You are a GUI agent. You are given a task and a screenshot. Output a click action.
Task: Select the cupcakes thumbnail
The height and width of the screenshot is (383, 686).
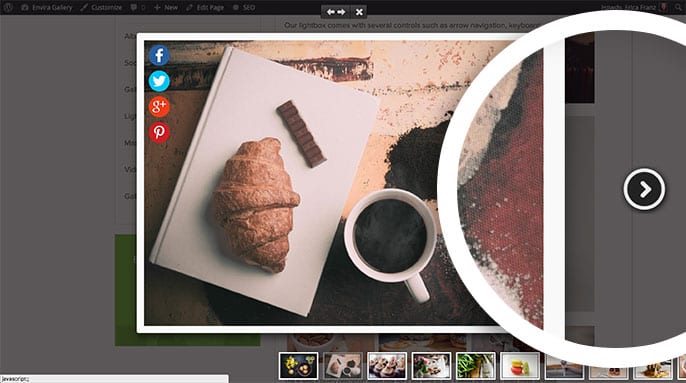pos(387,365)
